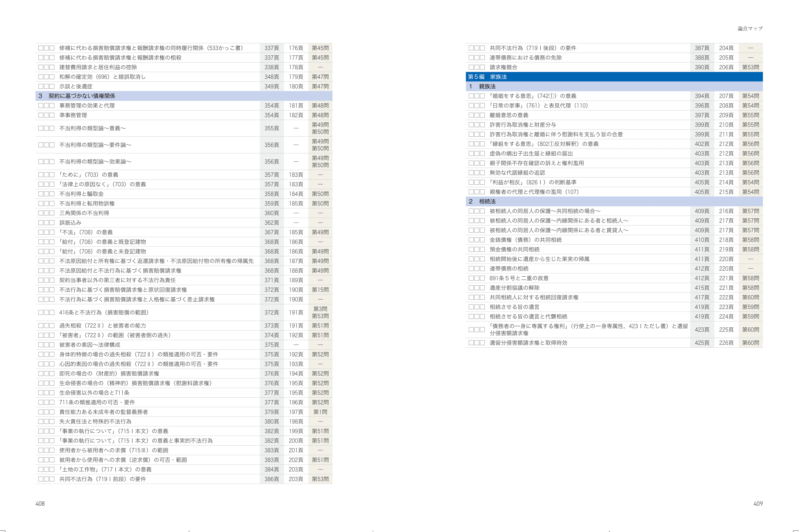Tick first checkbox beside 準事務管理 row
The width and height of the screenshot is (799, 532).
(41, 115)
